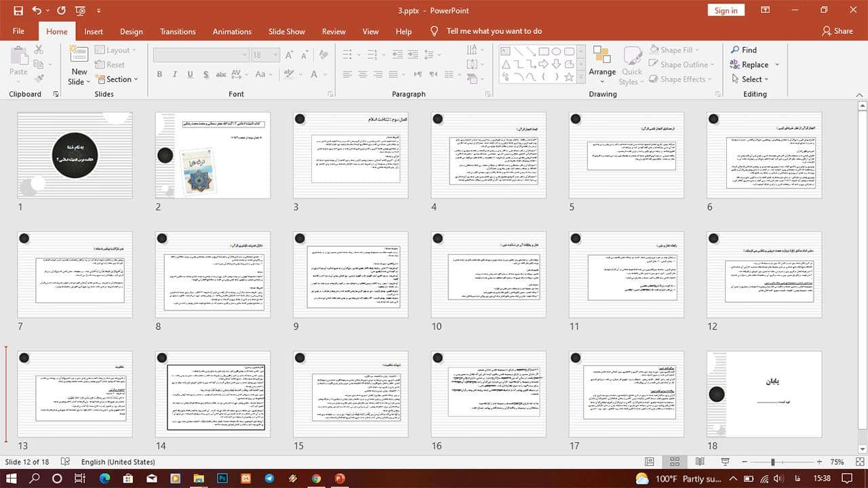Expand the Section dropdown
This screenshot has width=868, height=488.
coord(117,79)
